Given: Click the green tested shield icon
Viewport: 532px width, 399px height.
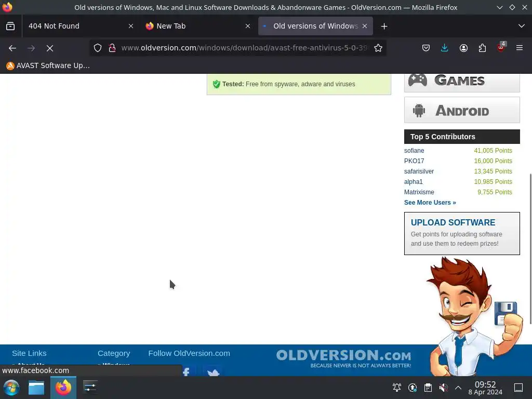Looking at the screenshot, I should (x=217, y=84).
